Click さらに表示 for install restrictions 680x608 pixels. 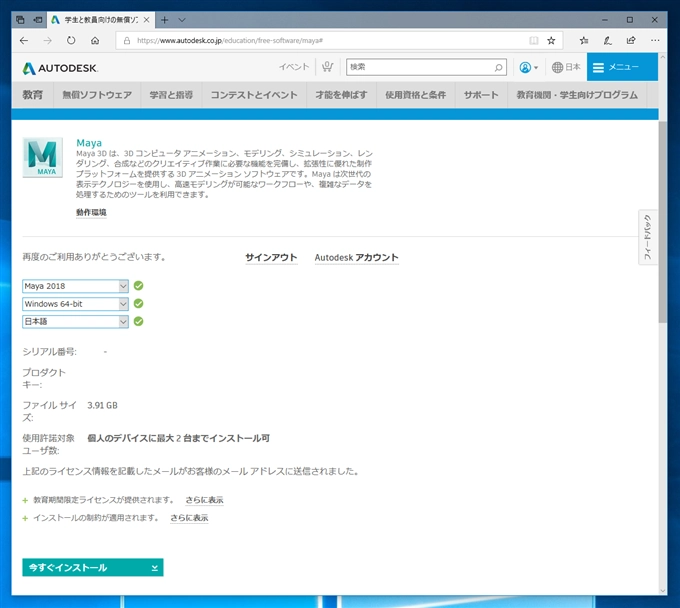tap(189, 518)
